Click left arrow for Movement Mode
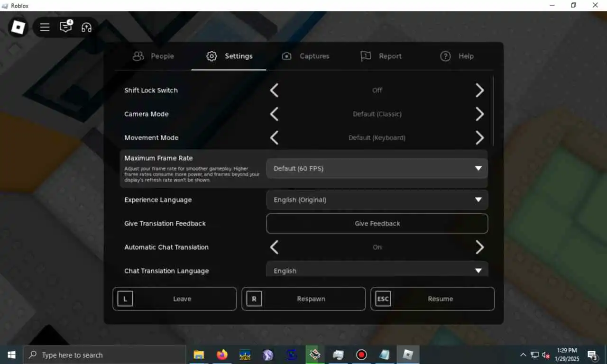Viewport: 607px width, 364px height. [274, 137]
